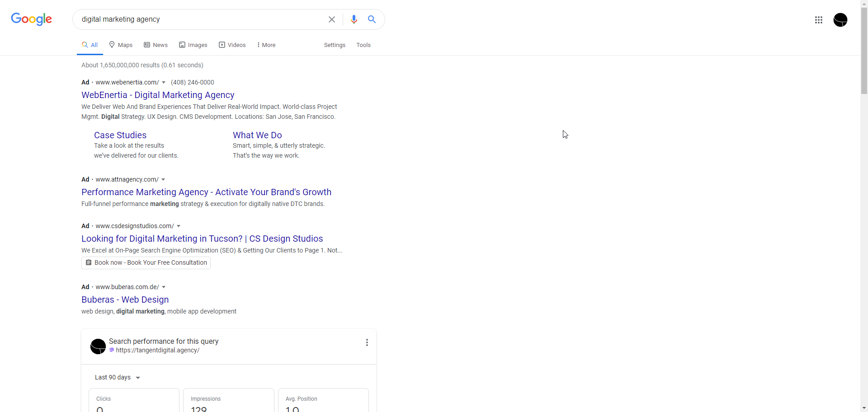Open the Google apps grid
868x412 pixels.
click(819, 20)
